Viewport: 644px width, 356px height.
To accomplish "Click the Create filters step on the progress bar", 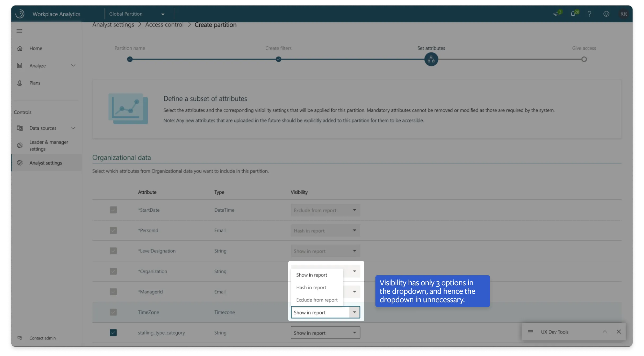I will [x=278, y=59].
